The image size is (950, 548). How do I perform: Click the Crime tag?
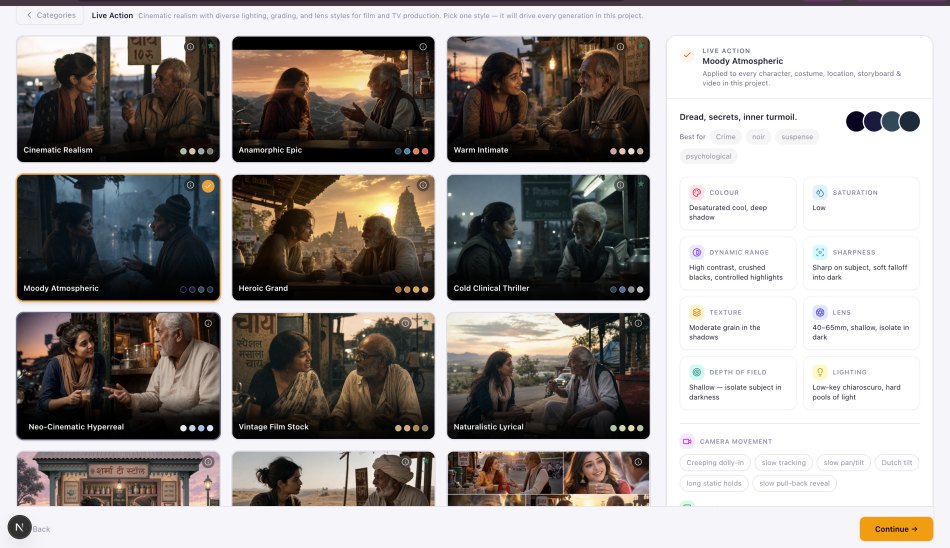(725, 137)
